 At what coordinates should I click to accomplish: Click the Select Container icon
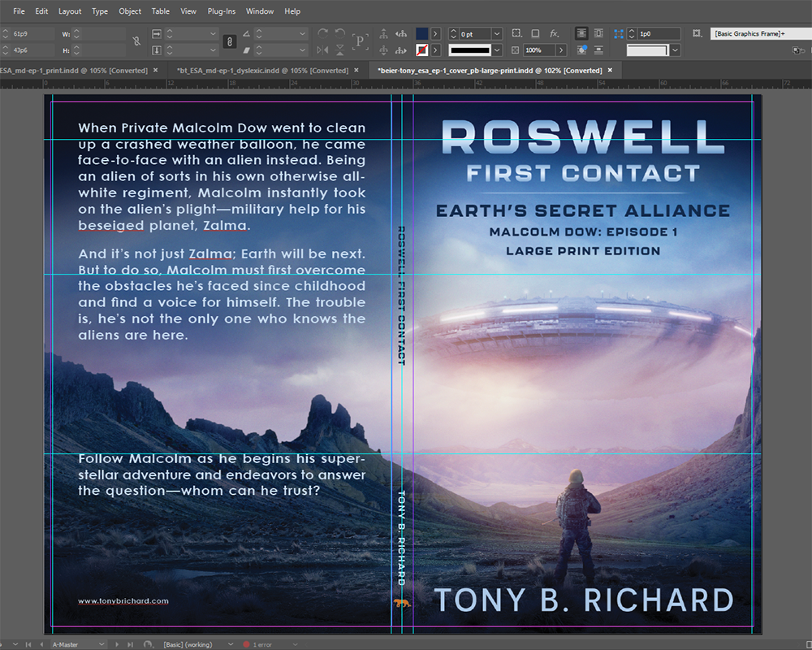point(384,33)
